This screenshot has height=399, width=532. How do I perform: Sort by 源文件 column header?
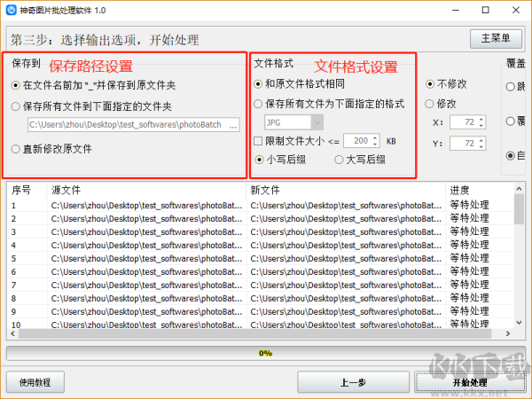[x=146, y=191]
